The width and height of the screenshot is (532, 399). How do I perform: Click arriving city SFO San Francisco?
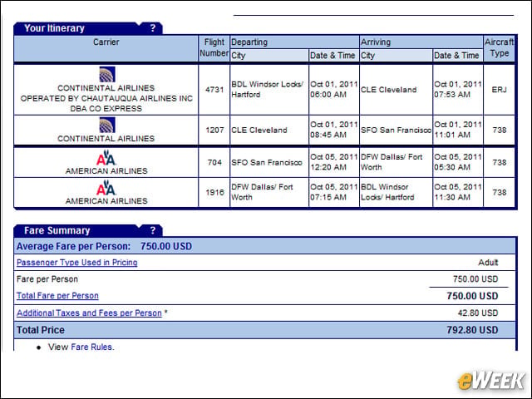tap(396, 131)
